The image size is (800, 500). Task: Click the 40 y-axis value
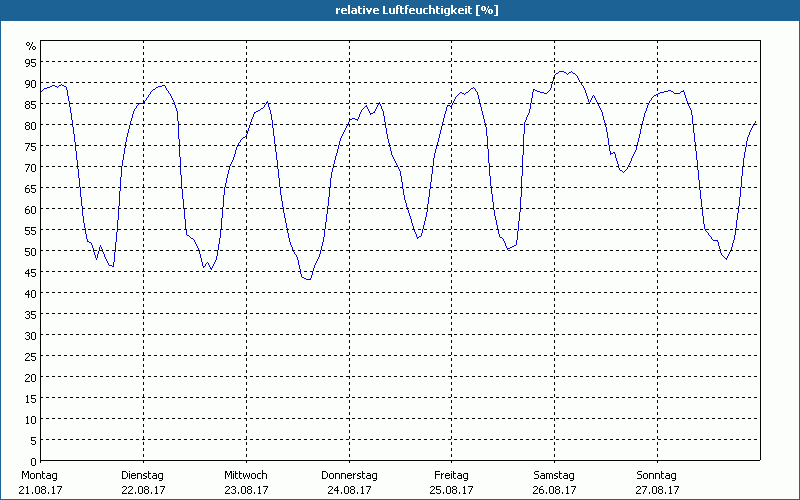pyautogui.click(x=31, y=293)
